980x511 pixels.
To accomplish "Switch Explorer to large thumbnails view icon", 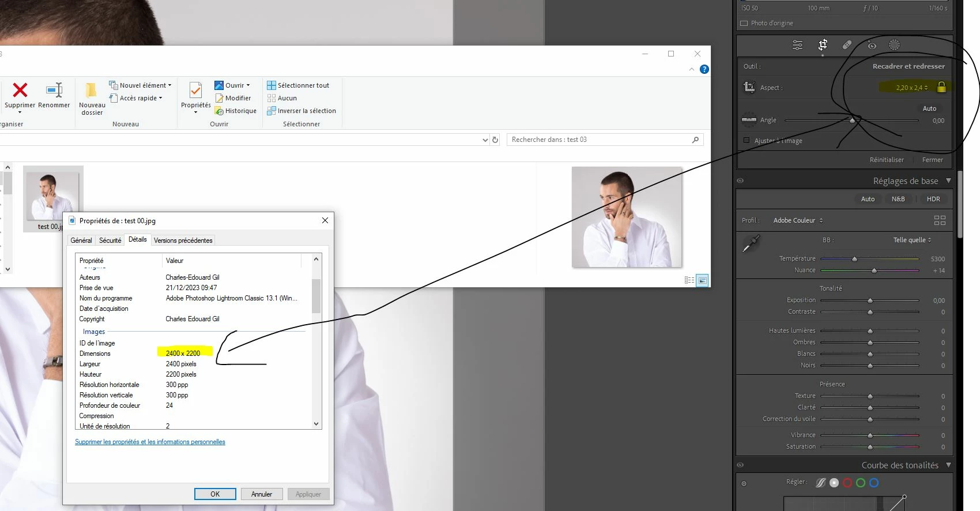I will (x=702, y=280).
